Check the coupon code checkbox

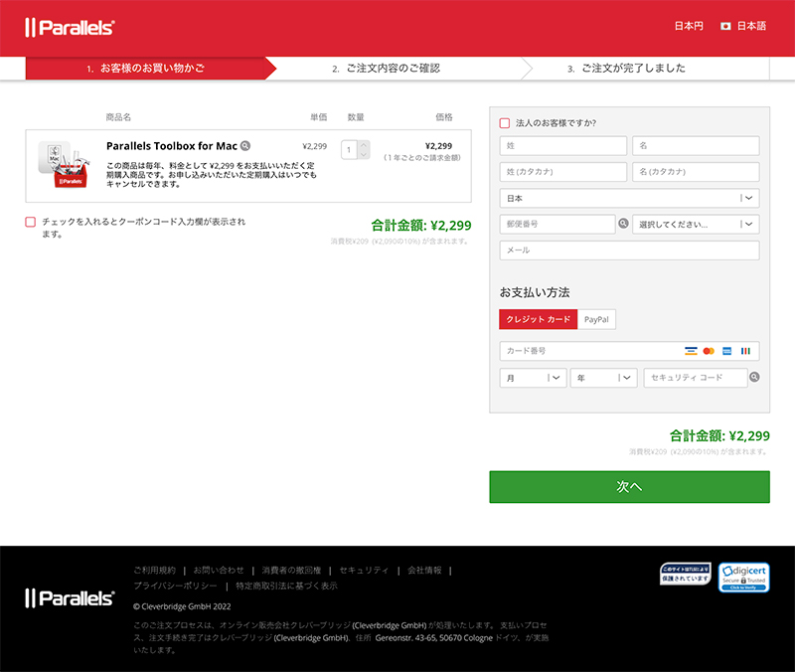(31, 222)
